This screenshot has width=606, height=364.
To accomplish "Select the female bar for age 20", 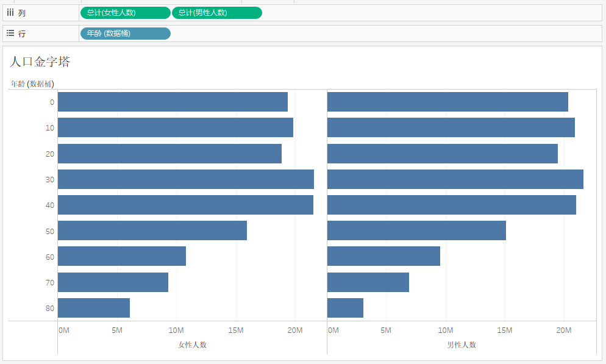I will tap(169, 154).
